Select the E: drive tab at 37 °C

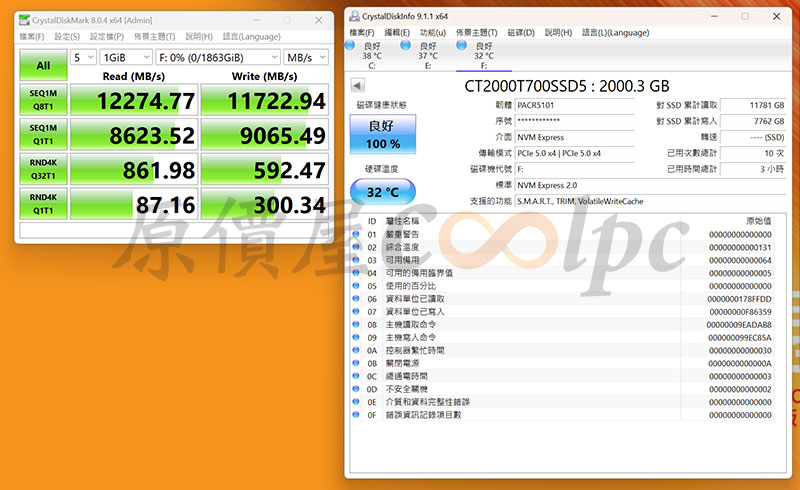pyautogui.click(x=428, y=55)
